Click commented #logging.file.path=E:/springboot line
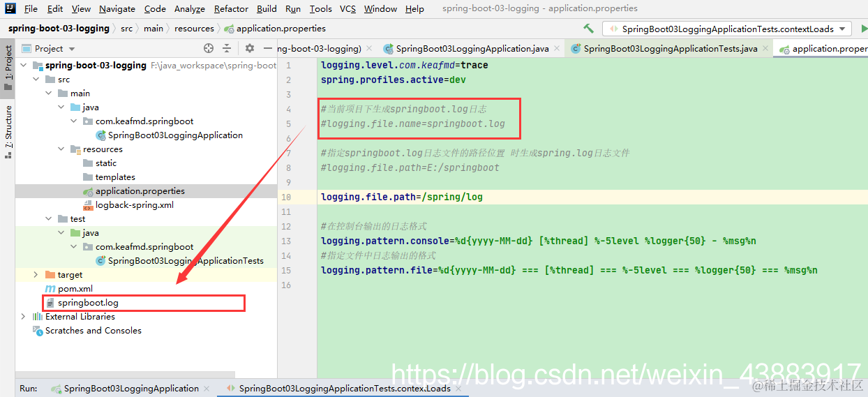Screen dimensions: 868x397 point(410,167)
